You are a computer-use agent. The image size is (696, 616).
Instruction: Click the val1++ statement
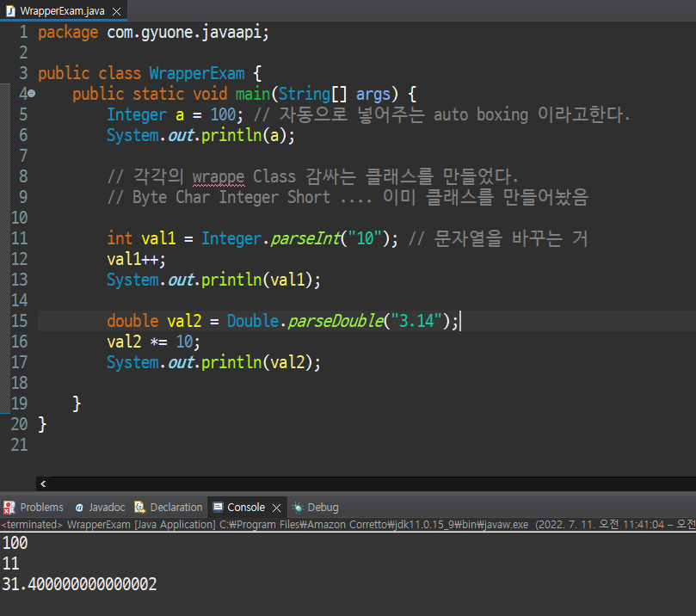click(136, 259)
